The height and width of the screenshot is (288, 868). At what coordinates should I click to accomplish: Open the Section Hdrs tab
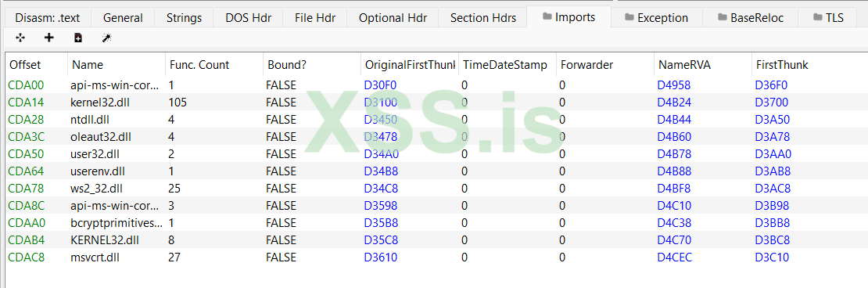[482, 18]
